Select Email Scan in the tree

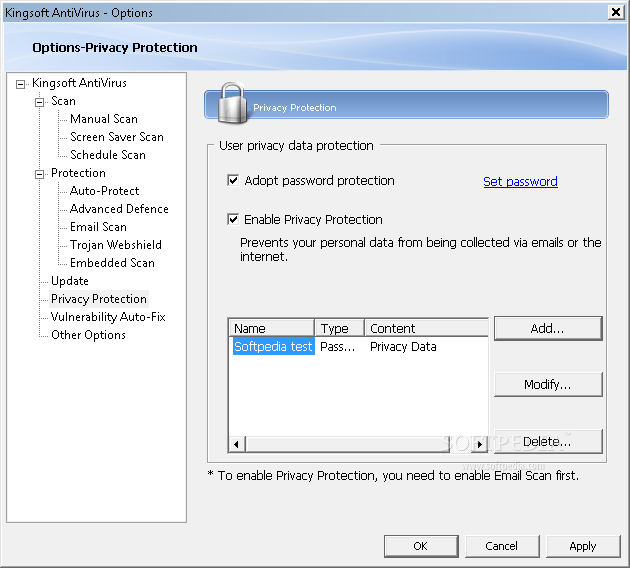click(x=98, y=227)
